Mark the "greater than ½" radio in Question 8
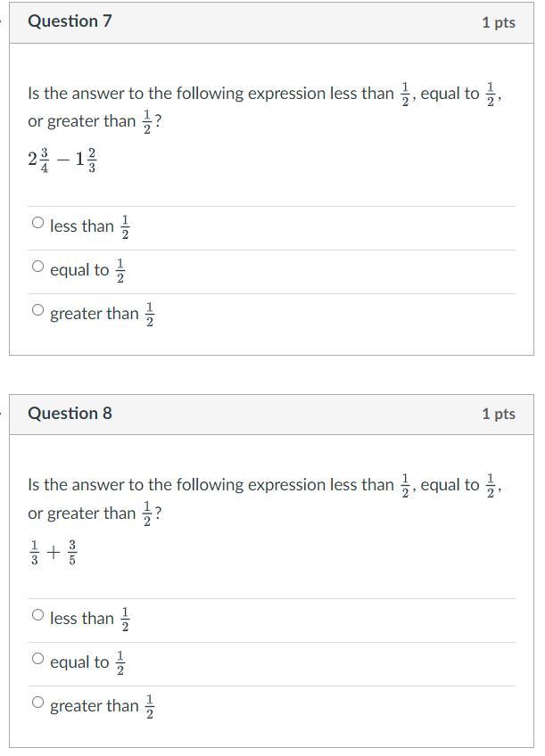This screenshot has height=756, width=545. (37, 703)
